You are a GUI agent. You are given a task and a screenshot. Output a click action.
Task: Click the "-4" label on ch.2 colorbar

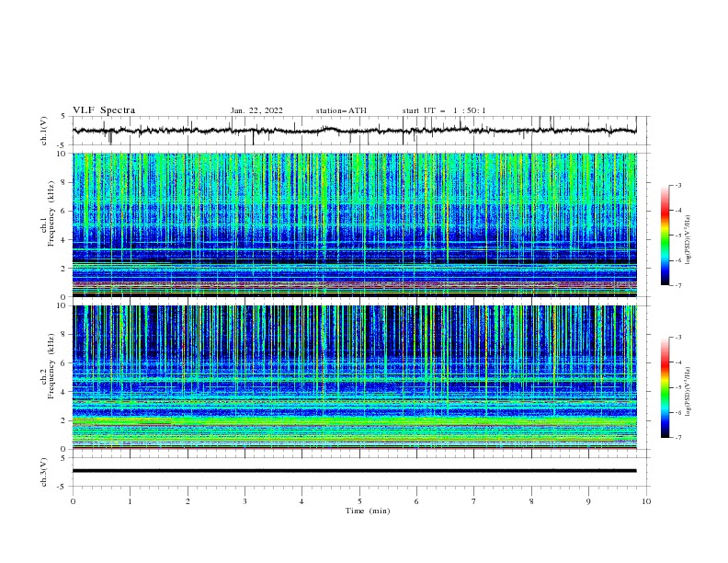click(677, 362)
